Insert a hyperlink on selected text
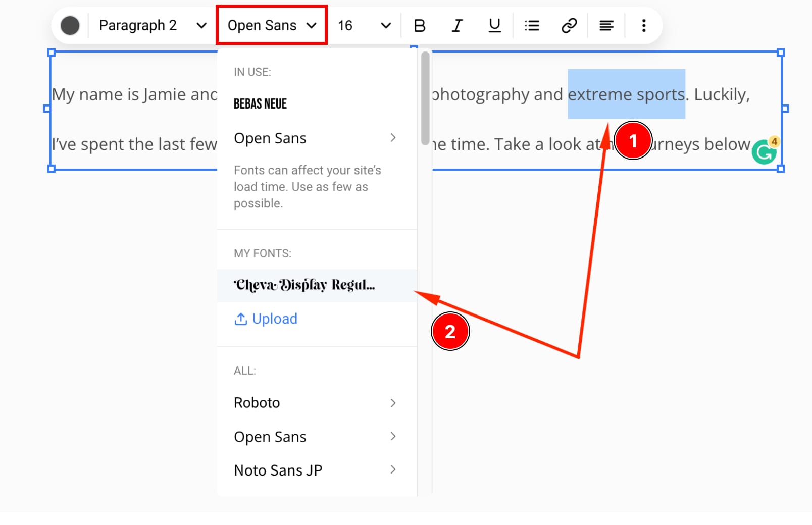 [569, 25]
